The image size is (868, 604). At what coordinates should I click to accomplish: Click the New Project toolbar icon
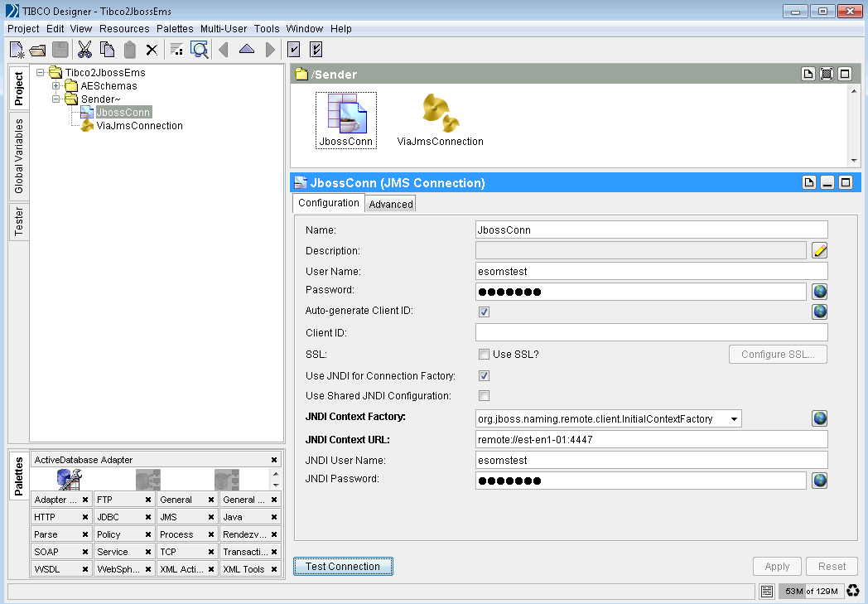[x=17, y=50]
